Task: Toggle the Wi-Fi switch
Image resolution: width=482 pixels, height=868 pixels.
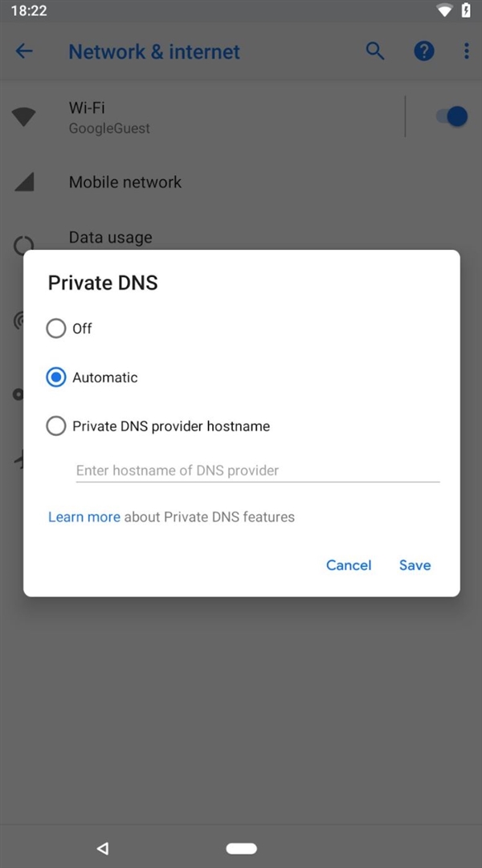Action: 451,116
